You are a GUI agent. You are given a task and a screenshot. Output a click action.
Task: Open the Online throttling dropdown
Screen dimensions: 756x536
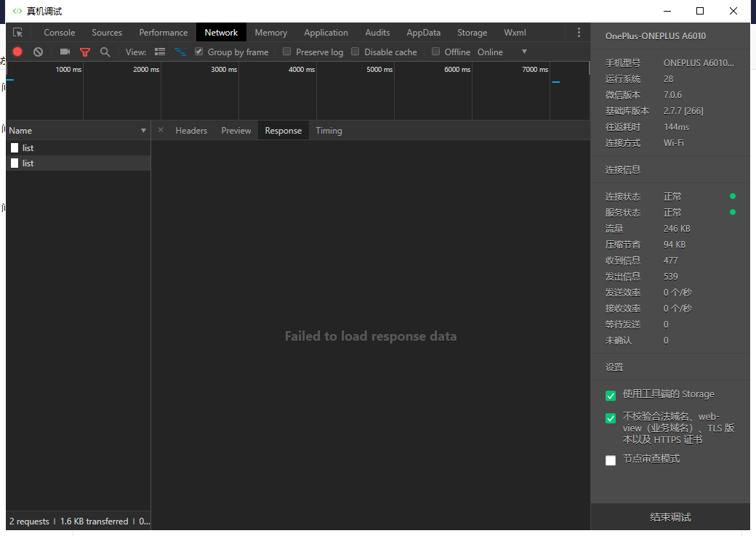pyautogui.click(x=502, y=52)
